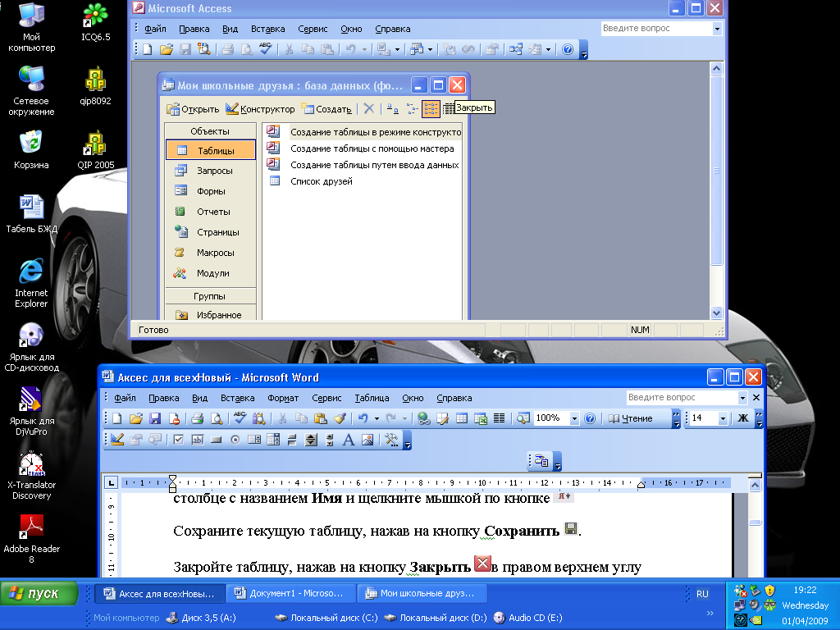This screenshot has height=630, width=840.
Task: Click the permission icon beside Save in Word
Action: coord(174,418)
